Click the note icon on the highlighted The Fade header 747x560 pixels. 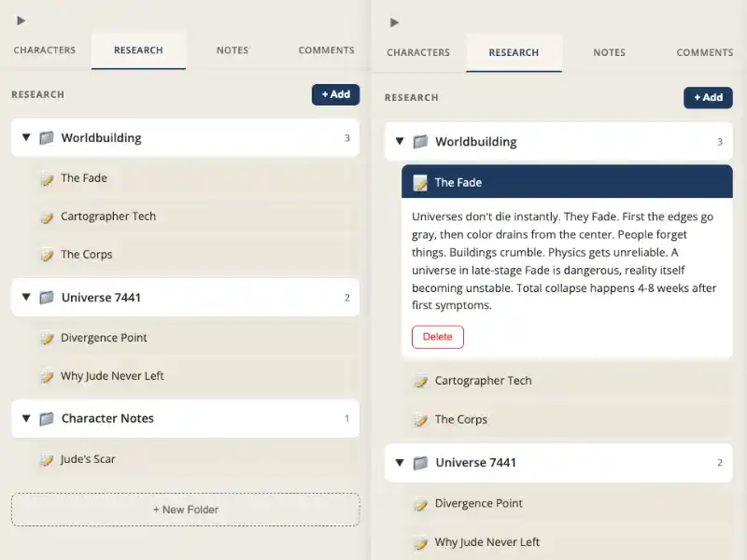point(420,183)
